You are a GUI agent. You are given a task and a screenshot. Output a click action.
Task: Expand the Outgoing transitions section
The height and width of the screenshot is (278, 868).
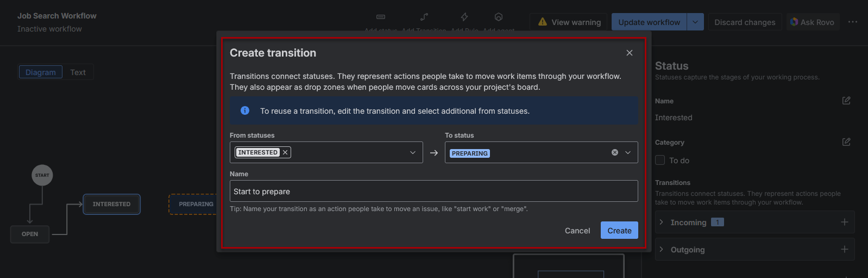pyautogui.click(x=661, y=249)
